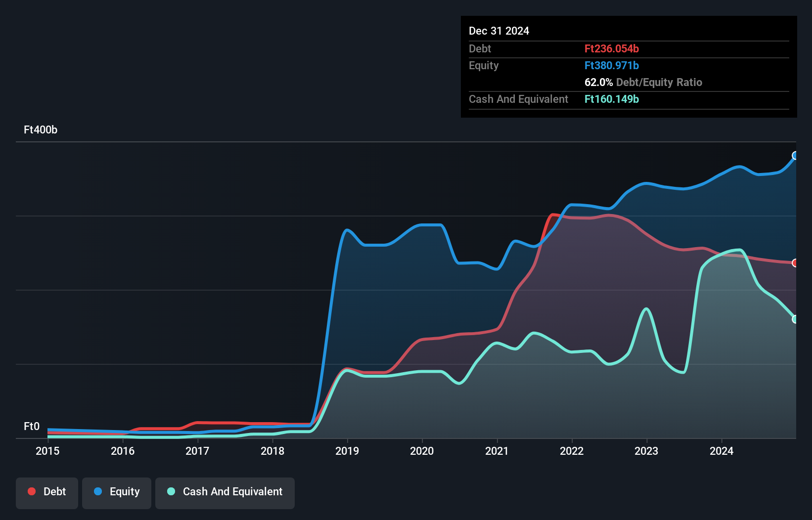Viewport: 812px width, 520px height.
Task: Click the Ft0 y-axis label
Action: [32, 427]
